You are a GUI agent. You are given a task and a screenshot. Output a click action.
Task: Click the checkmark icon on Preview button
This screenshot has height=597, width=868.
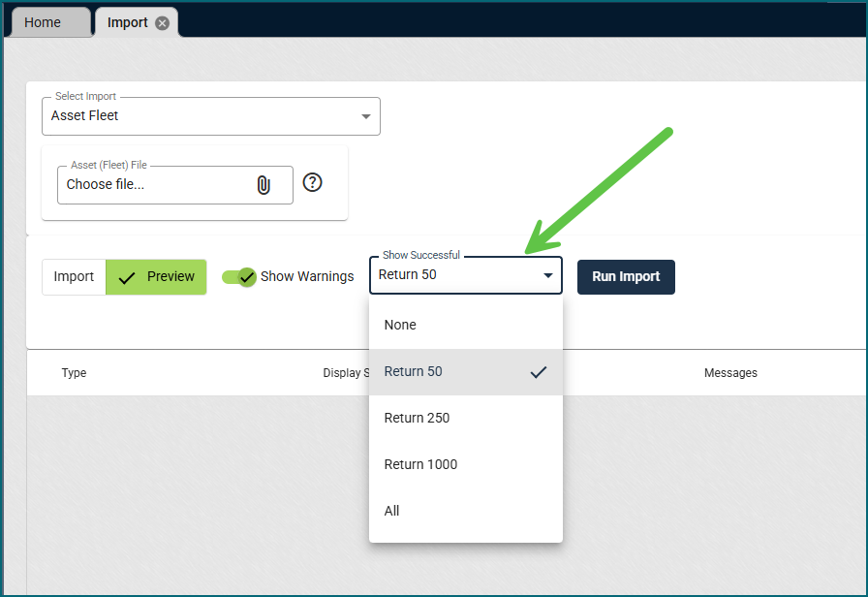point(127,277)
